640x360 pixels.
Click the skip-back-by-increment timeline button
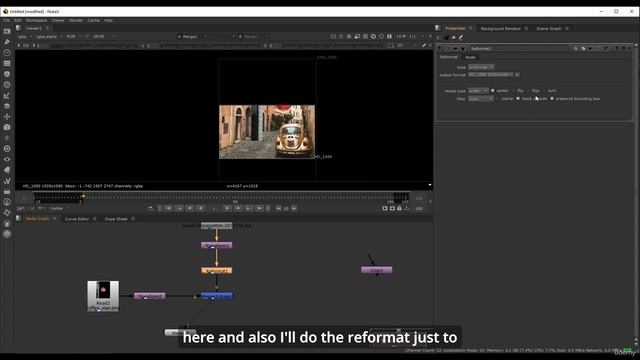point(278,208)
